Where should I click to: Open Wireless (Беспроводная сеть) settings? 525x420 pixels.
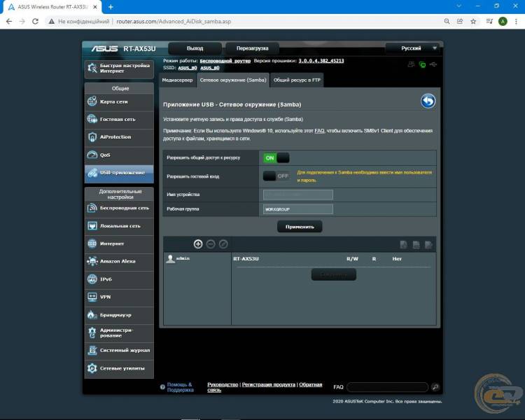pos(119,208)
